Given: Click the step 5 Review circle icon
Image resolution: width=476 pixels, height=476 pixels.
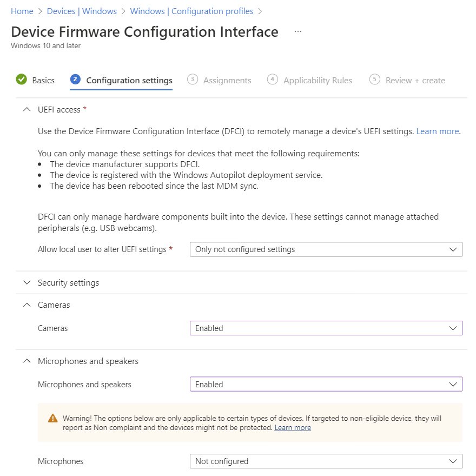Looking at the screenshot, I should [x=374, y=80].
